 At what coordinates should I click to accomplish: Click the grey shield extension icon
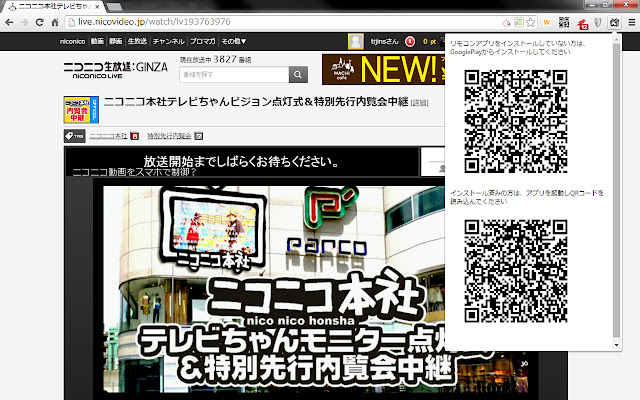pyautogui.click(x=598, y=22)
